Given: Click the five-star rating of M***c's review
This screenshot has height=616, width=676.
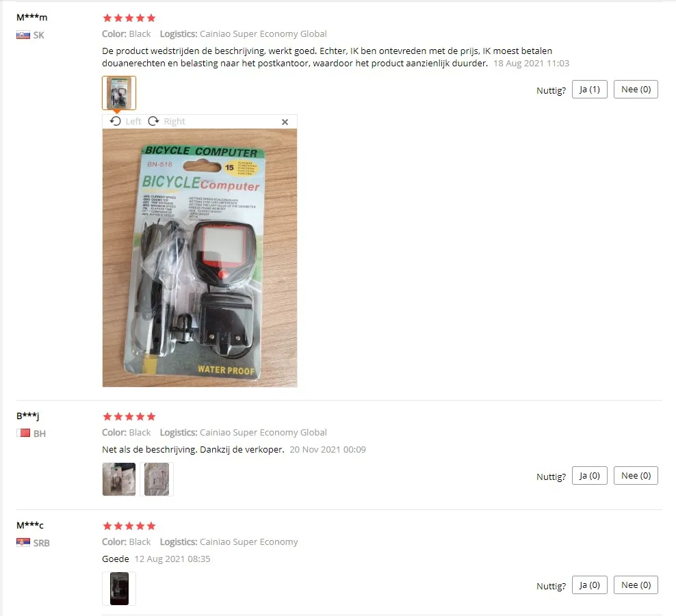Looking at the screenshot, I should [129, 526].
